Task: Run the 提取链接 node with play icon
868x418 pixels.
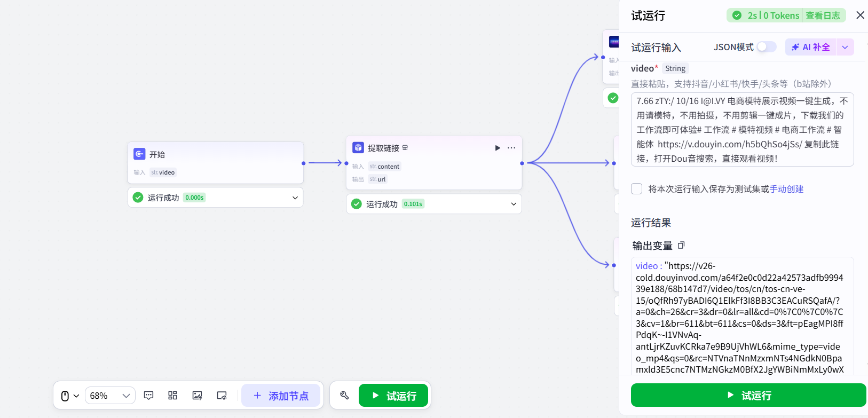Action: [498, 148]
